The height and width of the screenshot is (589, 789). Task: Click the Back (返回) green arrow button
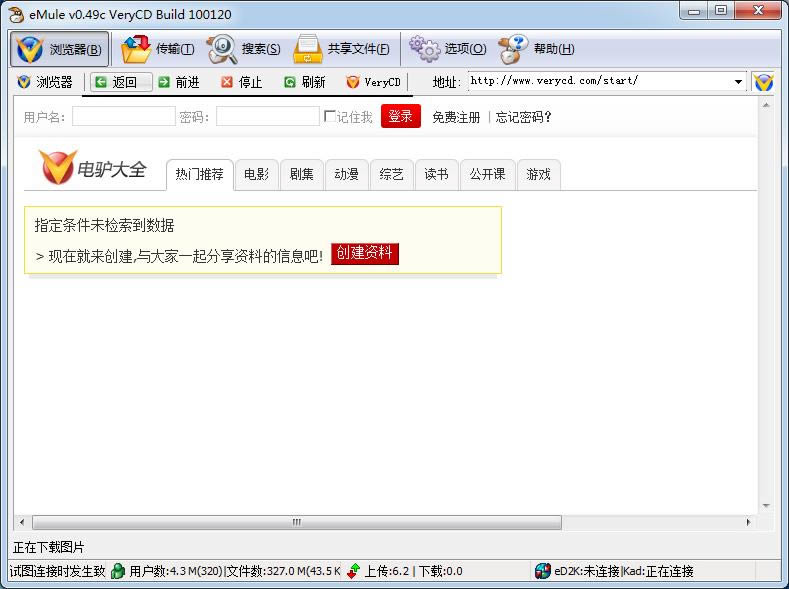(x=121, y=82)
